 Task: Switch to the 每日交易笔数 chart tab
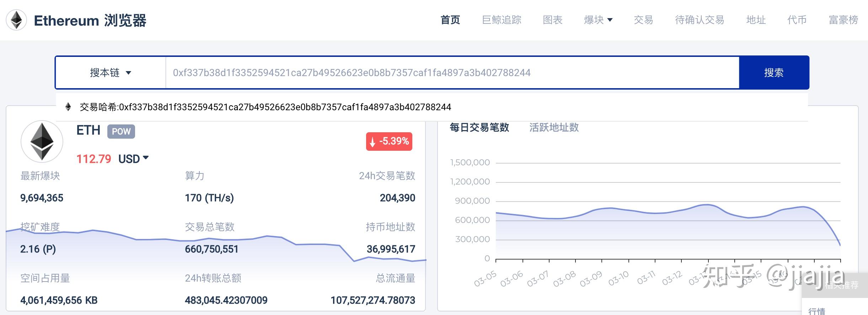[x=479, y=127]
